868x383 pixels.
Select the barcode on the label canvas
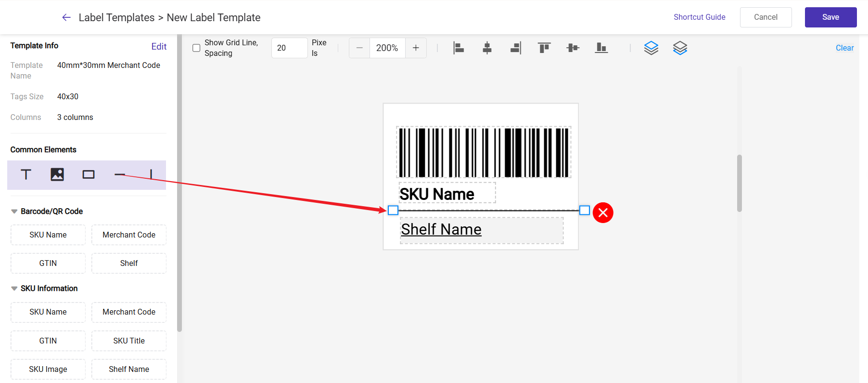click(484, 152)
